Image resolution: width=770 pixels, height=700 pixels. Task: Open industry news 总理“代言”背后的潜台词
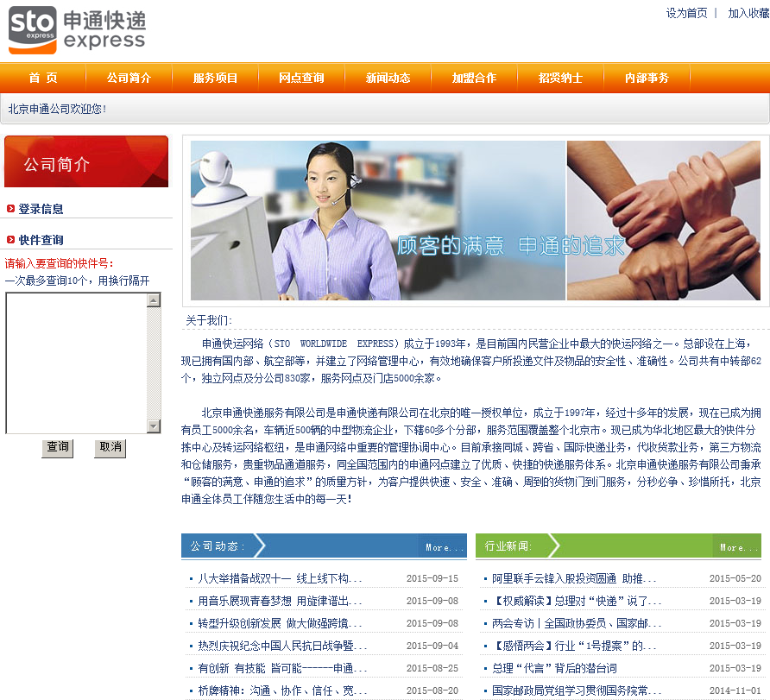pyautogui.click(x=554, y=668)
